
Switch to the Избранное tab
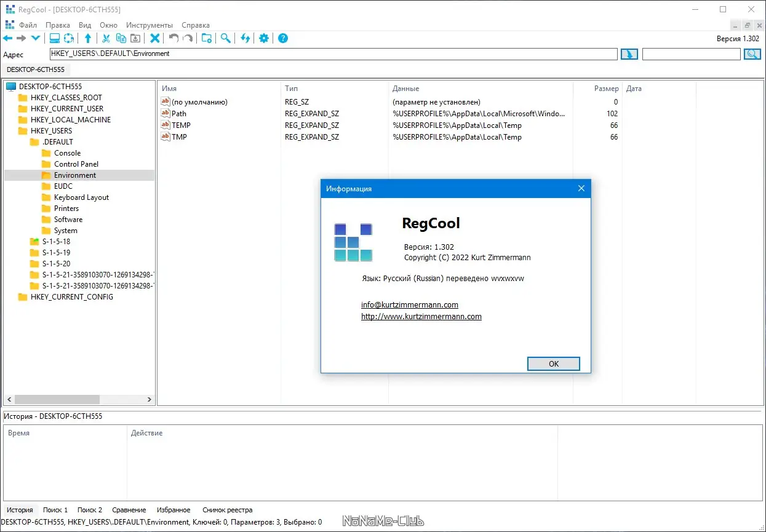(174, 510)
